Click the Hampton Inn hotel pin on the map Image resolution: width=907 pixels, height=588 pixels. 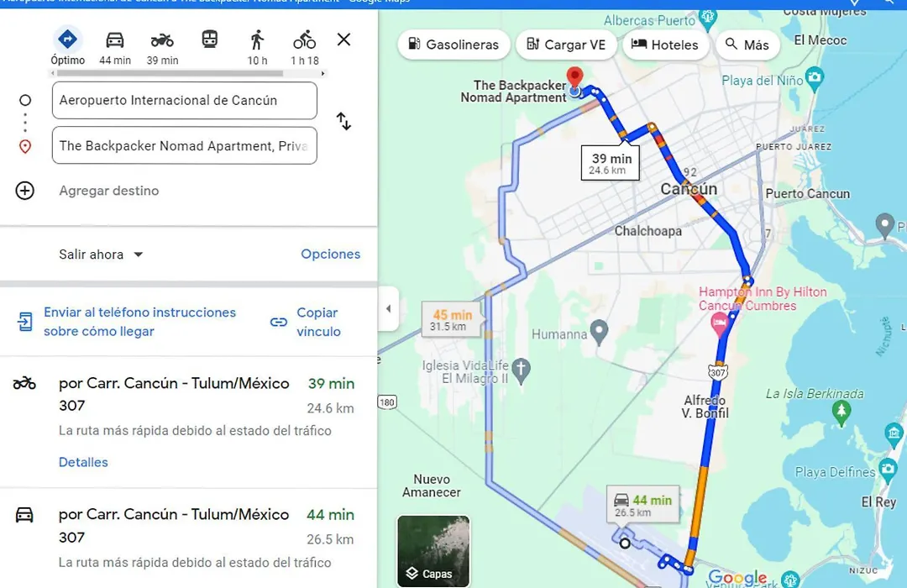pos(719,325)
